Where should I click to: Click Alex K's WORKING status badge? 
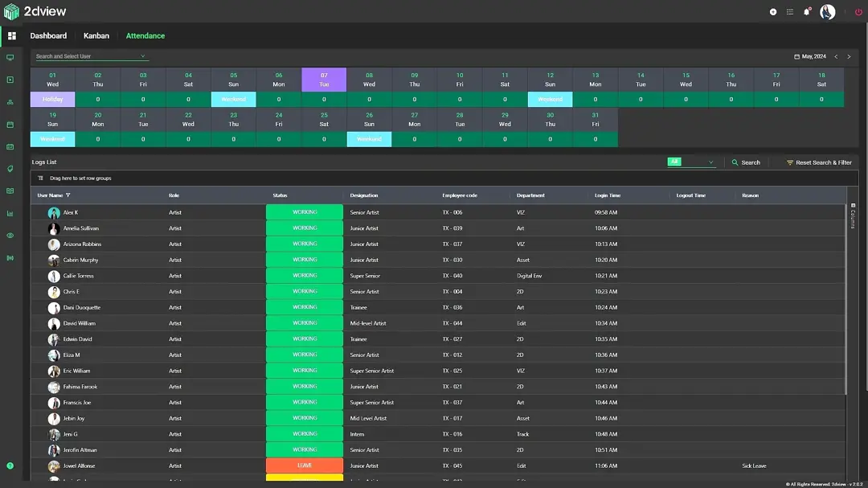point(305,212)
